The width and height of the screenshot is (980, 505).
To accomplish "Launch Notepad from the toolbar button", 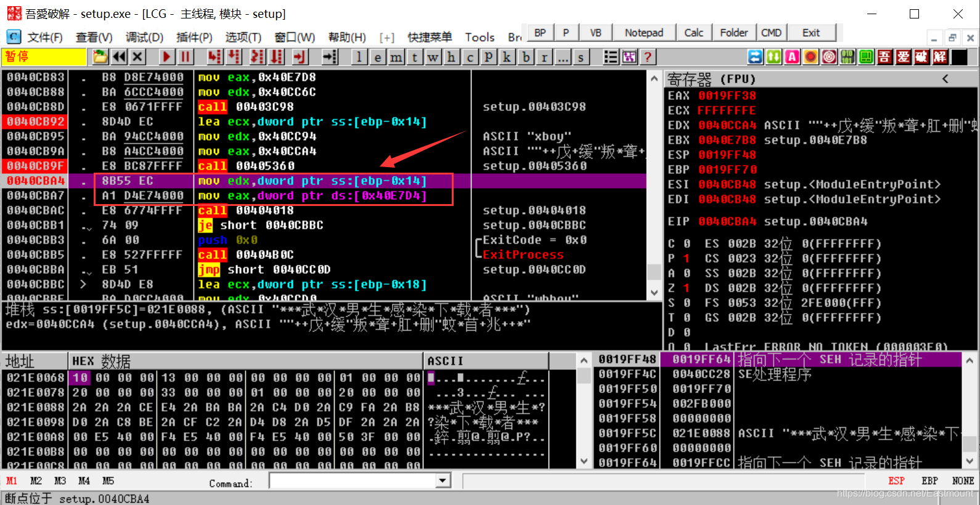I will point(644,33).
